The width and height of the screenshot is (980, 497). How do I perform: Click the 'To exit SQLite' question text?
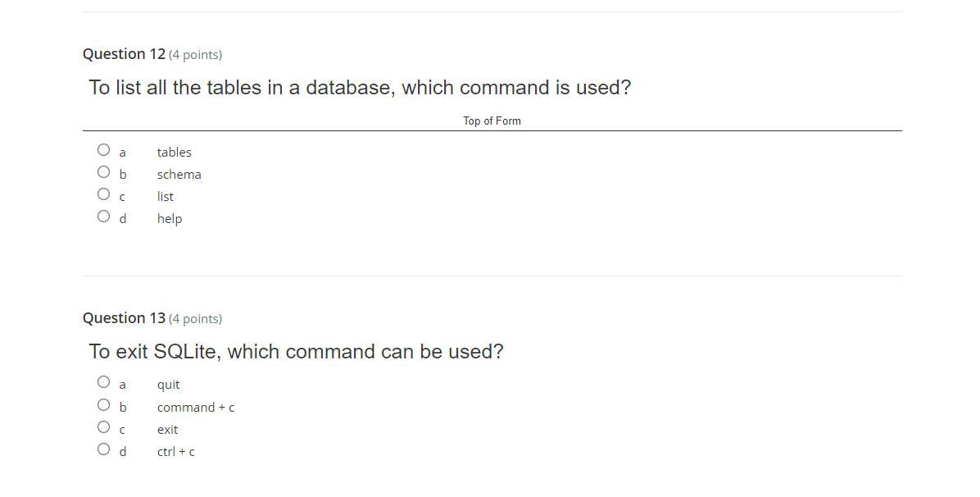tap(296, 352)
